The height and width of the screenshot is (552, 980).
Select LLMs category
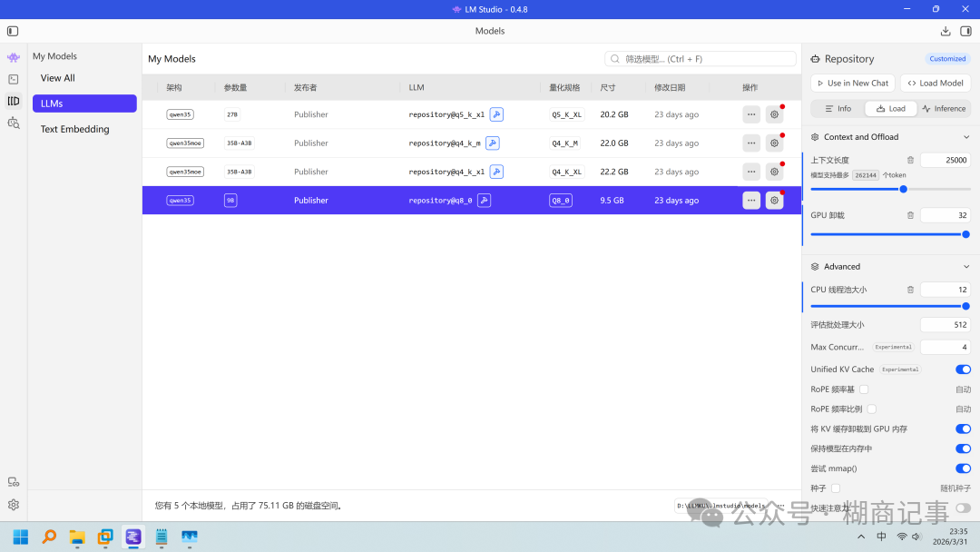(x=84, y=103)
